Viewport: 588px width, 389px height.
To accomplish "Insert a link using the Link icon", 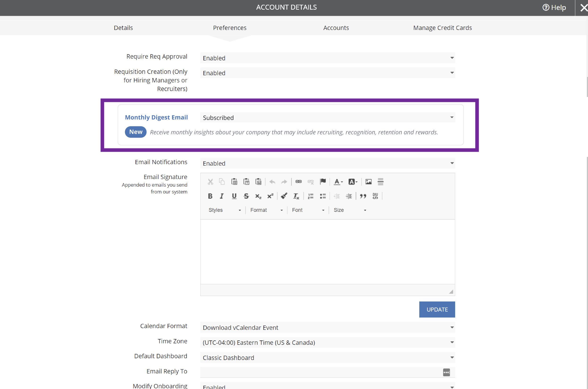I will pyautogui.click(x=298, y=182).
